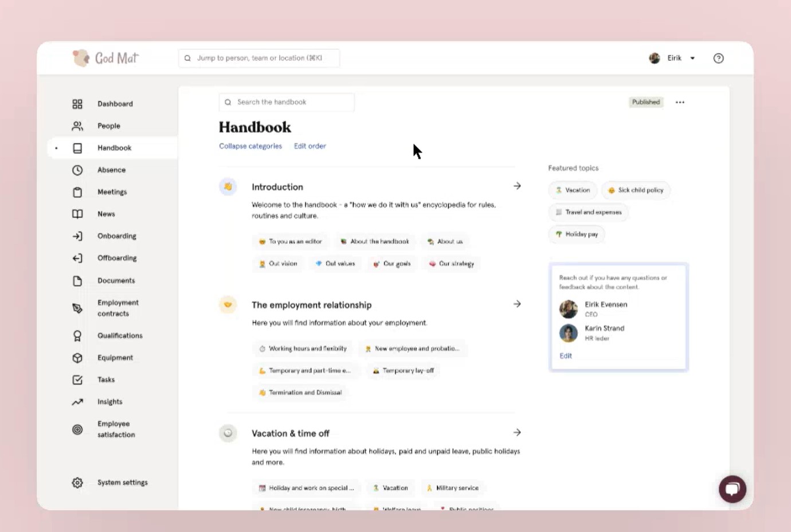Click the Meetings clipboard icon

click(x=77, y=191)
